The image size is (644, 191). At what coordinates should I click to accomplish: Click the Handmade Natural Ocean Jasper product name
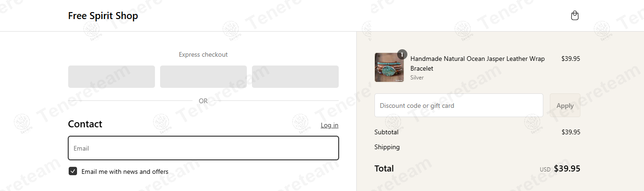pyautogui.click(x=477, y=64)
